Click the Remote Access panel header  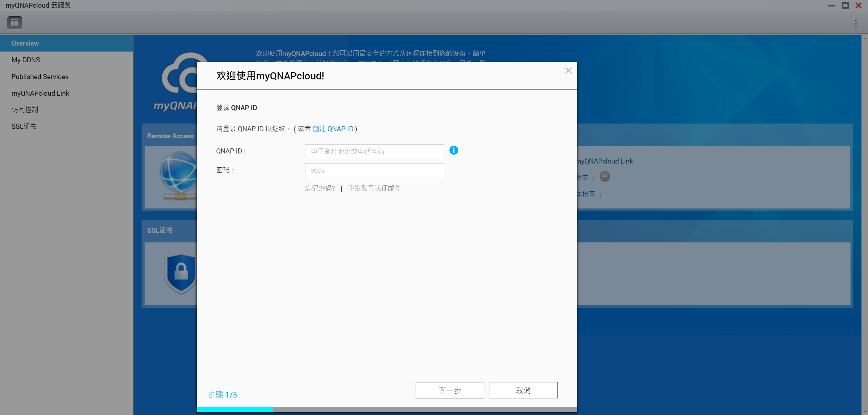(170, 136)
